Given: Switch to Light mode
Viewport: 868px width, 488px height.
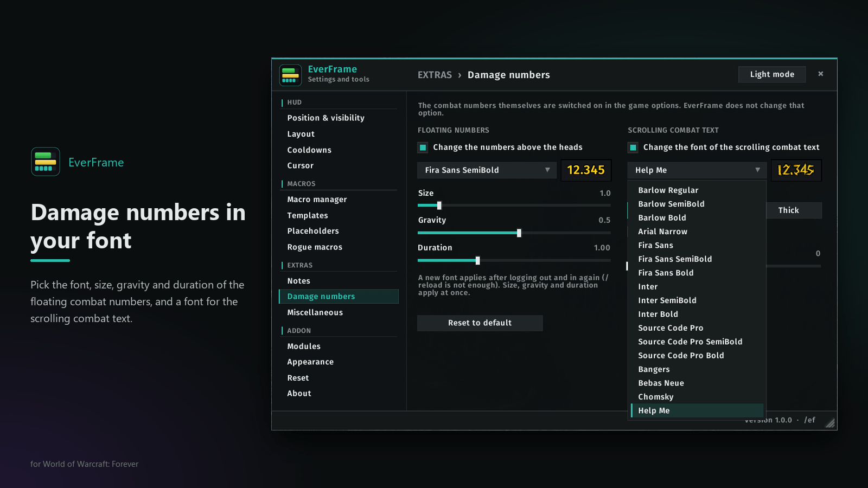Looking at the screenshot, I should click(772, 74).
